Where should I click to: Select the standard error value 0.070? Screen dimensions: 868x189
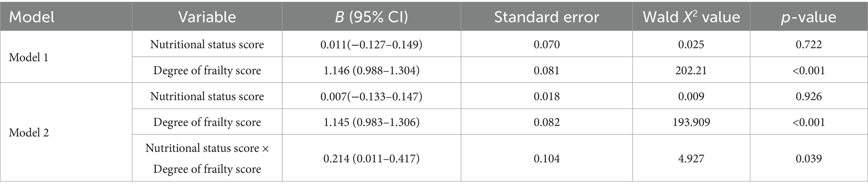546,45
